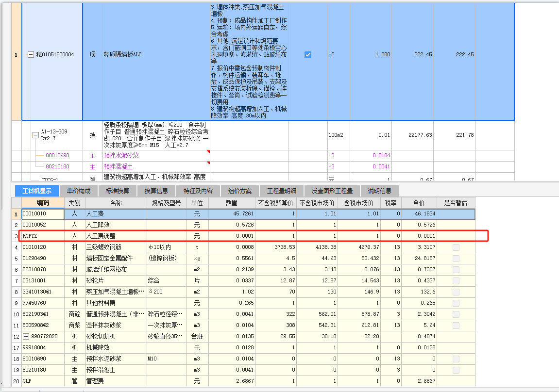Toggle 是否暂估 for 预拌水泥砂浆 M10
The height and width of the screenshot is (392, 559).
click(x=456, y=359)
